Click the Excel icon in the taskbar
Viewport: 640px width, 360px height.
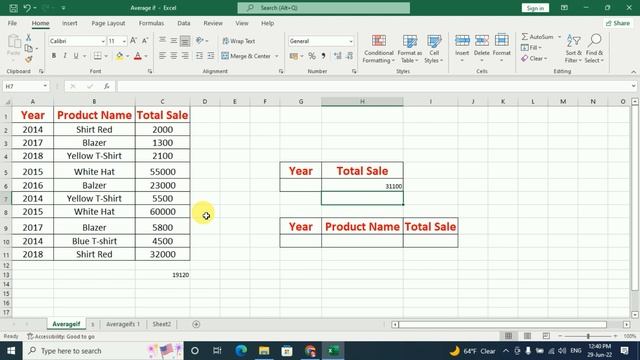[x=333, y=351]
